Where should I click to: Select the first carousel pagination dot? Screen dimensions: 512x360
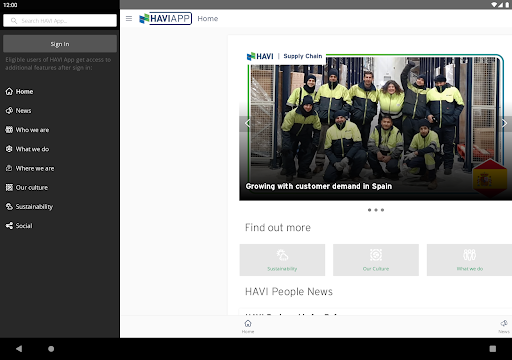coord(369,210)
